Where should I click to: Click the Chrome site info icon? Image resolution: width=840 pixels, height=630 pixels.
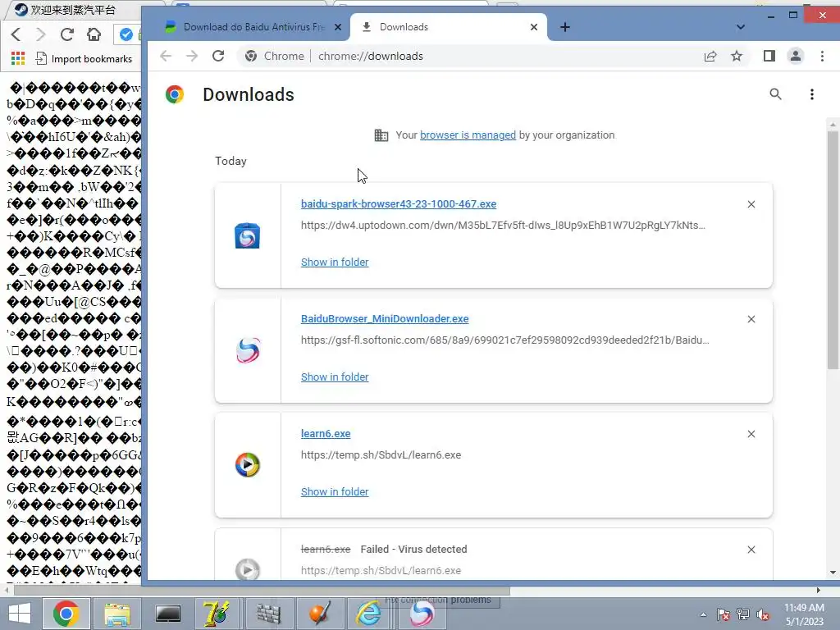(x=251, y=56)
